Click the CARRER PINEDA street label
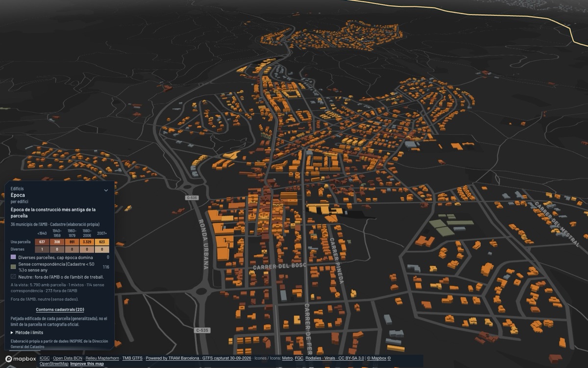 [336, 261]
